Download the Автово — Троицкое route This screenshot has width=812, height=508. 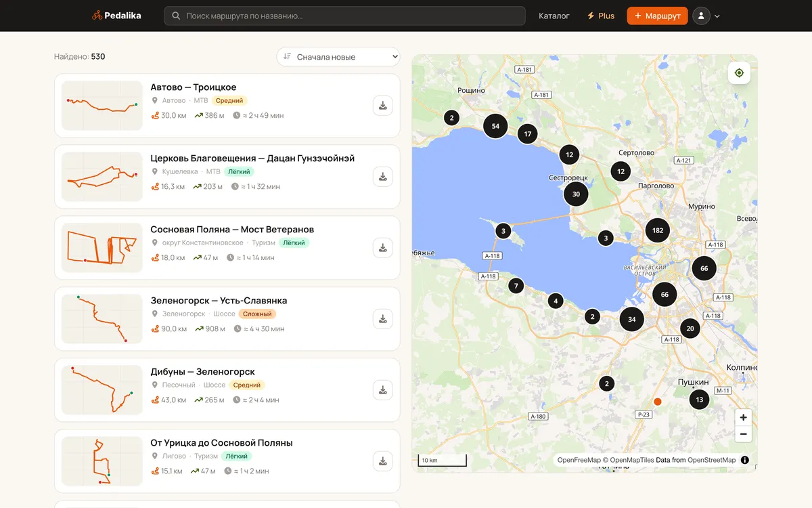(383, 106)
